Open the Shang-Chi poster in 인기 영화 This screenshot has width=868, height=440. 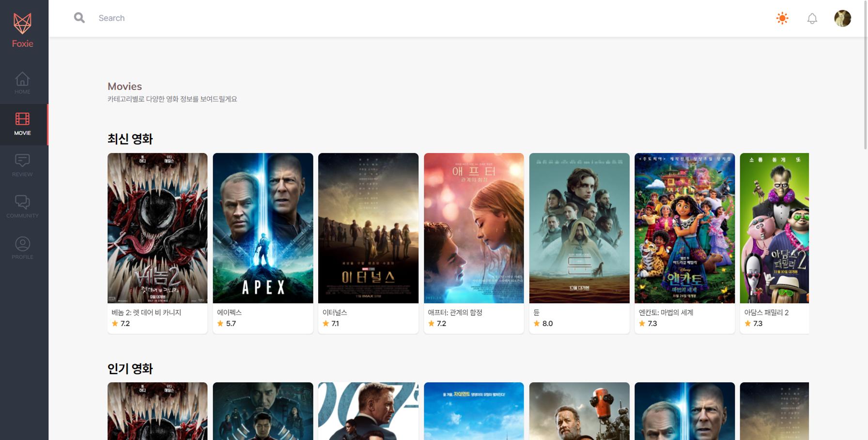pyautogui.click(x=263, y=411)
